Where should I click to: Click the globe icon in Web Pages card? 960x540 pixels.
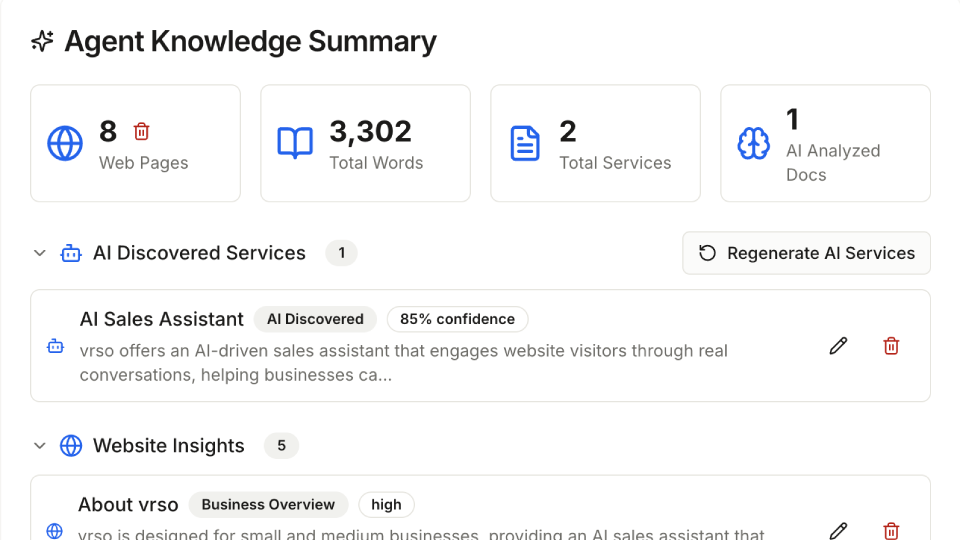pos(65,143)
